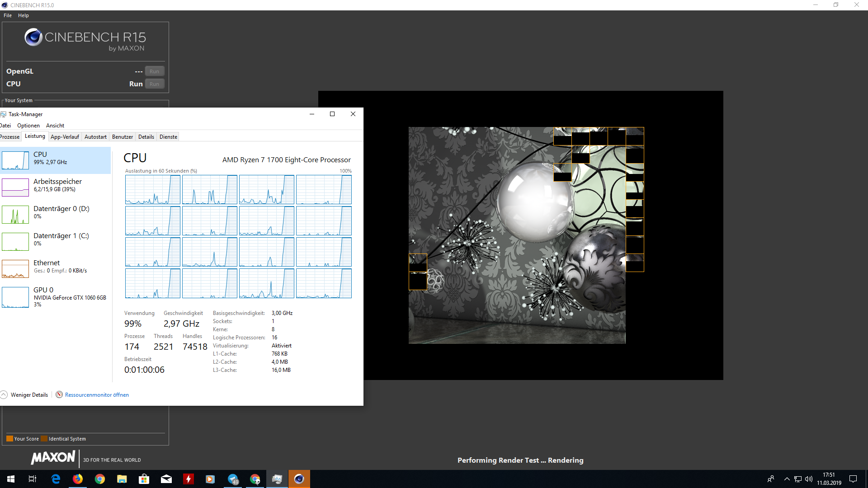Open first Google Chrome taskbar icon
Screen dimensions: 868x488
coord(100,479)
